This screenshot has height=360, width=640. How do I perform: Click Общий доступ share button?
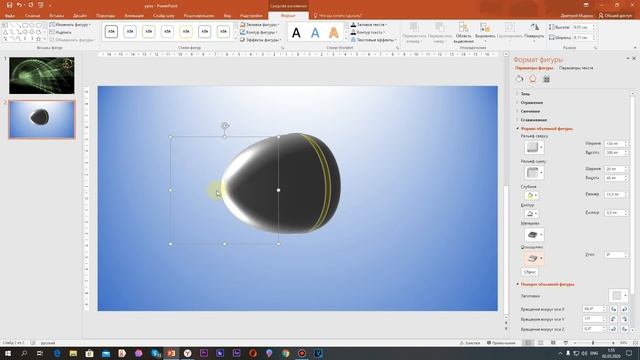pyautogui.click(x=615, y=16)
